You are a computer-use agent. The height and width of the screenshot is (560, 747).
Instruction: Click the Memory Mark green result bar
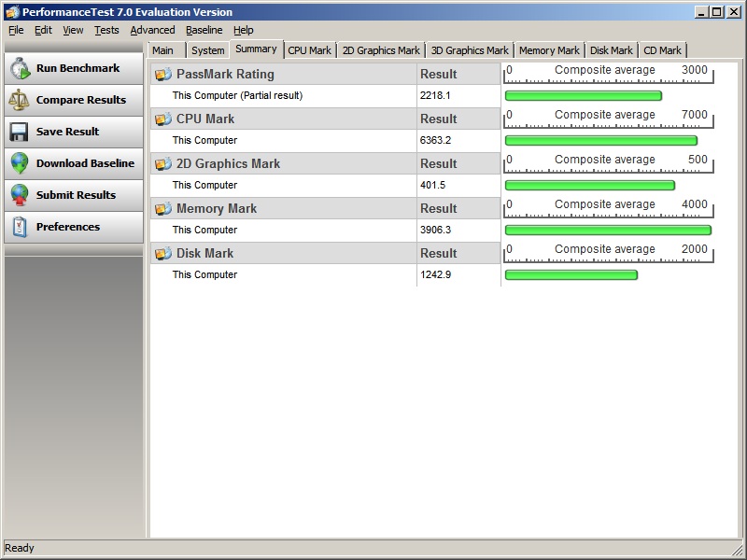pyautogui.click(x=608, y=230)
